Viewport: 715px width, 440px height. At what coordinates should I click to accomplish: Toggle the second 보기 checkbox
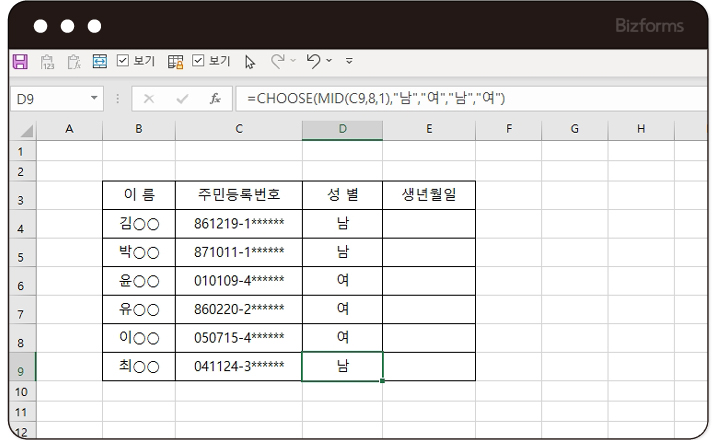point(198,61)
